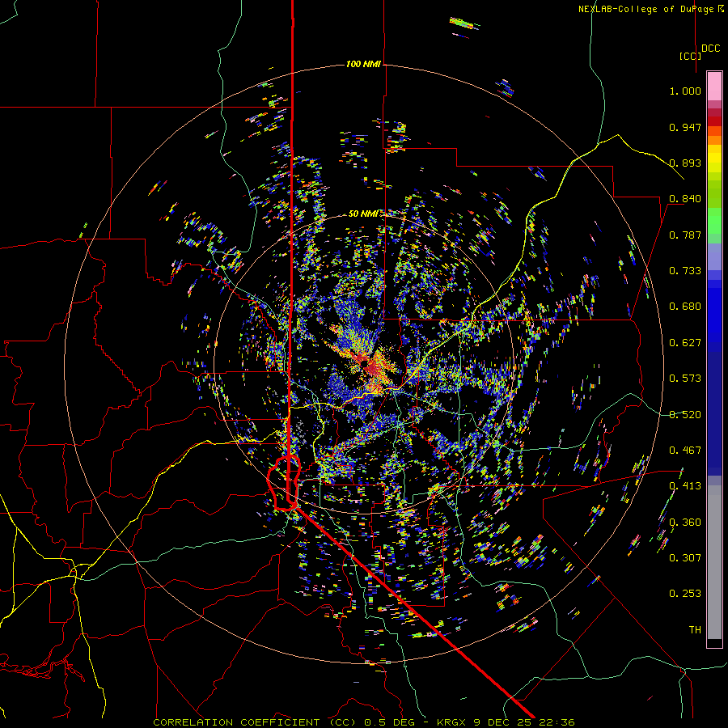Click the DCC label above the color scale
This screenshot has height=728, width=728.
pyautogui.click(x=711, y=49)
